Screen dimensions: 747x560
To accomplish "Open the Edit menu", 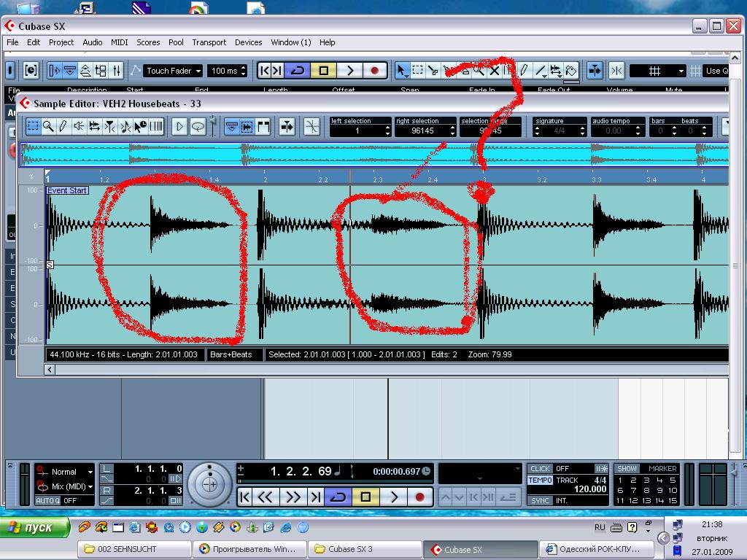I will [x=34, y=42].
